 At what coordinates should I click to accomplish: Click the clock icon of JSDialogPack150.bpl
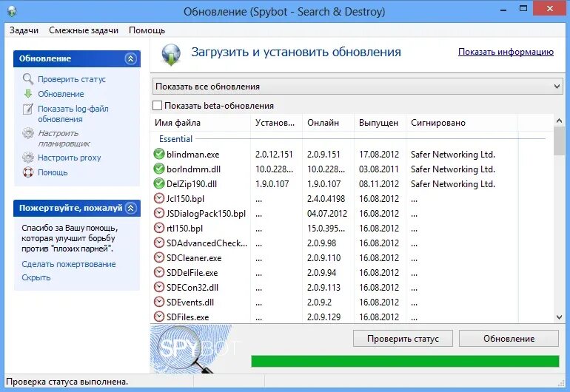pyautogui.click(x=159, y=213)
